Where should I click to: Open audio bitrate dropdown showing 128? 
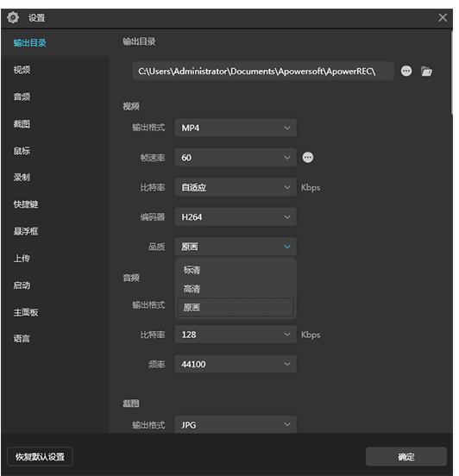(x=236, y=335)
